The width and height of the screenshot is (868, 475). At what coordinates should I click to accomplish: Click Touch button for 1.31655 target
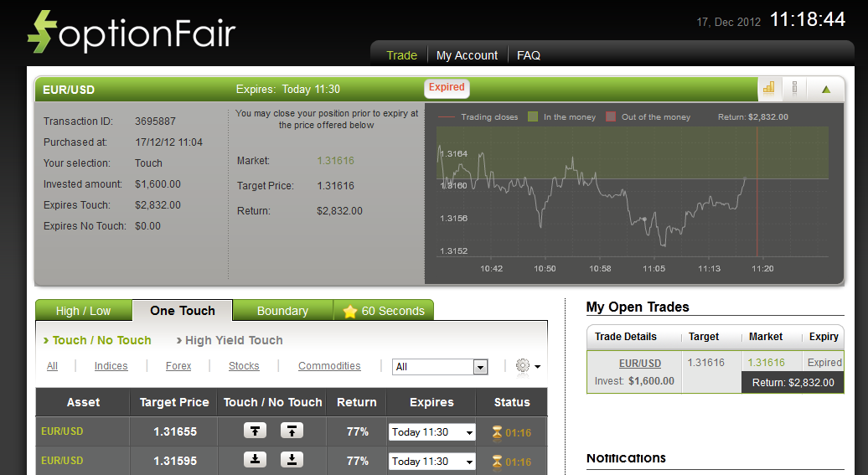[x=256, y=431]
